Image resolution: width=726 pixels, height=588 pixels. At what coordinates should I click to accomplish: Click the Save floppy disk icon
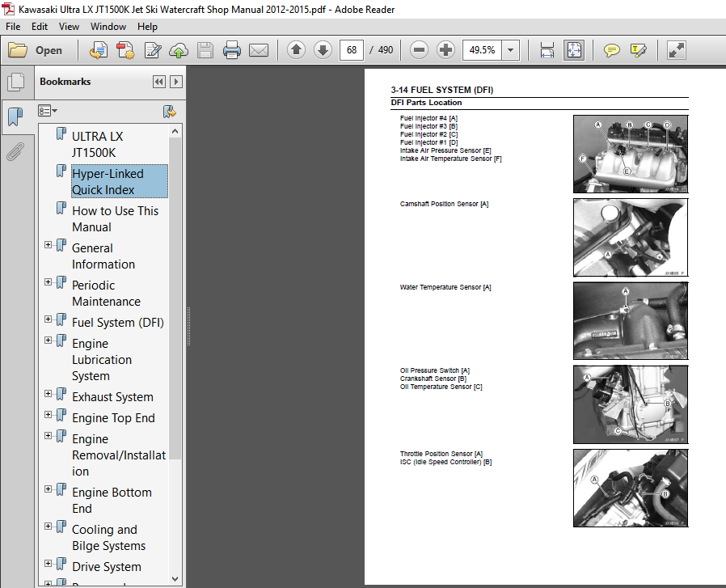click(x=205, y=50)
